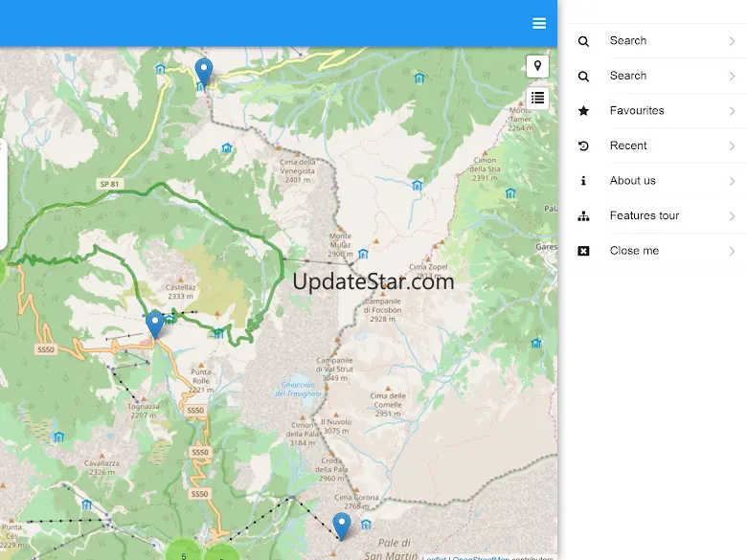Expand chevron on Recent row

pos(733,146)
